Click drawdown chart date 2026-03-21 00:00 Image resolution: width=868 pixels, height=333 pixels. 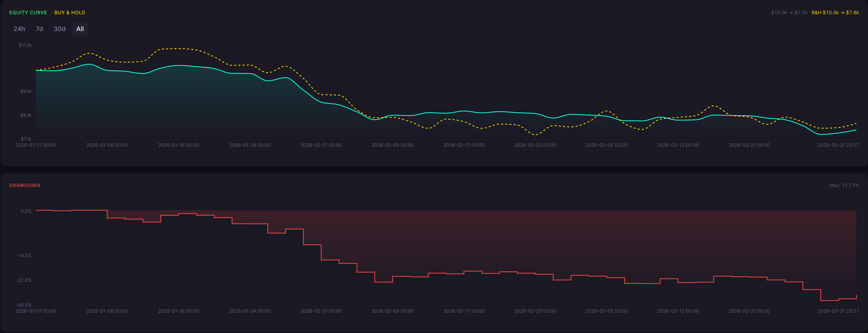749,311
